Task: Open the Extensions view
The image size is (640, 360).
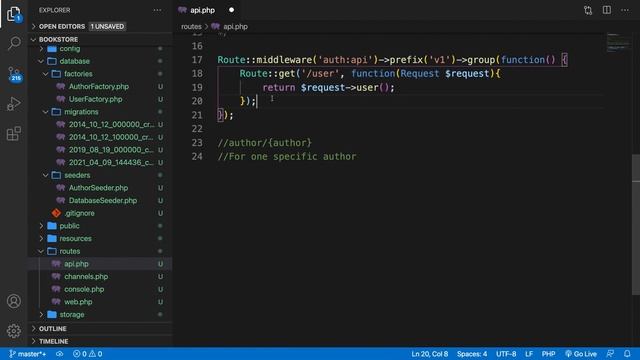Action: pos(14,133)
